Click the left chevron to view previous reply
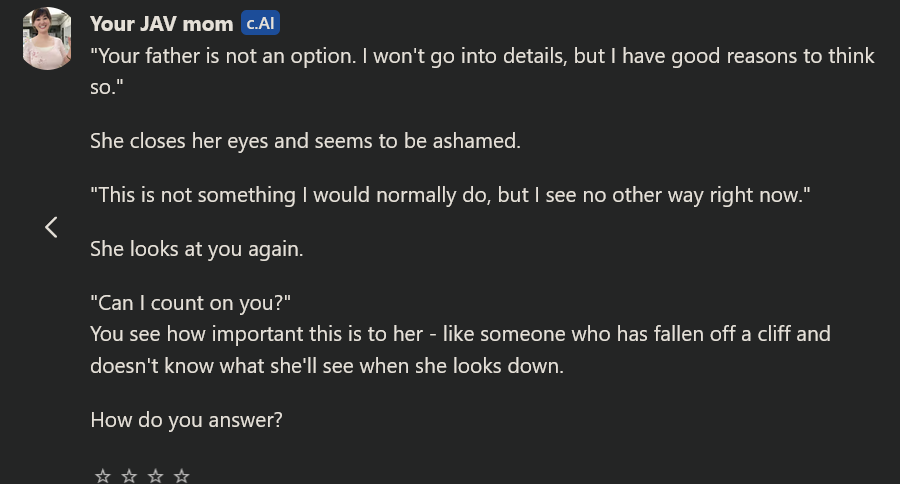 point(51,227)
